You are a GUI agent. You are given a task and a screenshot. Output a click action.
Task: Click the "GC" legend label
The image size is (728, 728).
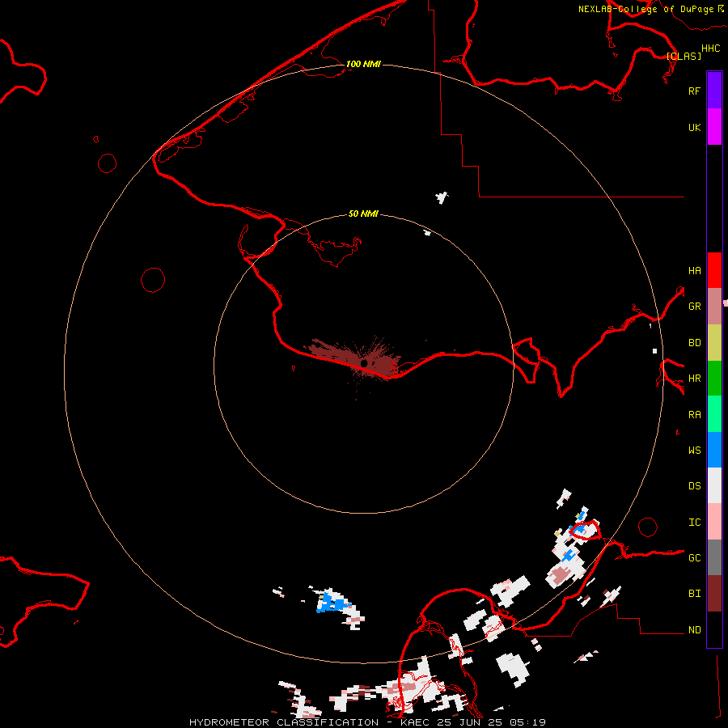694,557
